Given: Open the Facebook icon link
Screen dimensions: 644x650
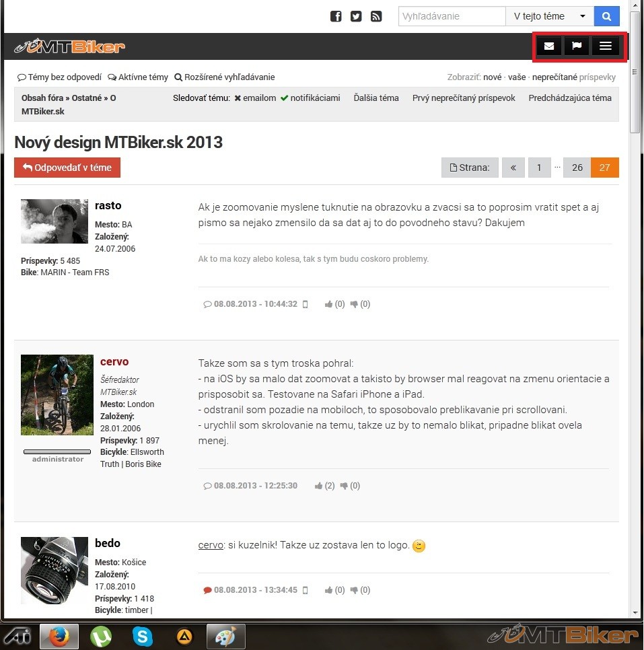Looking at the screenshot, I should point(336,17).
